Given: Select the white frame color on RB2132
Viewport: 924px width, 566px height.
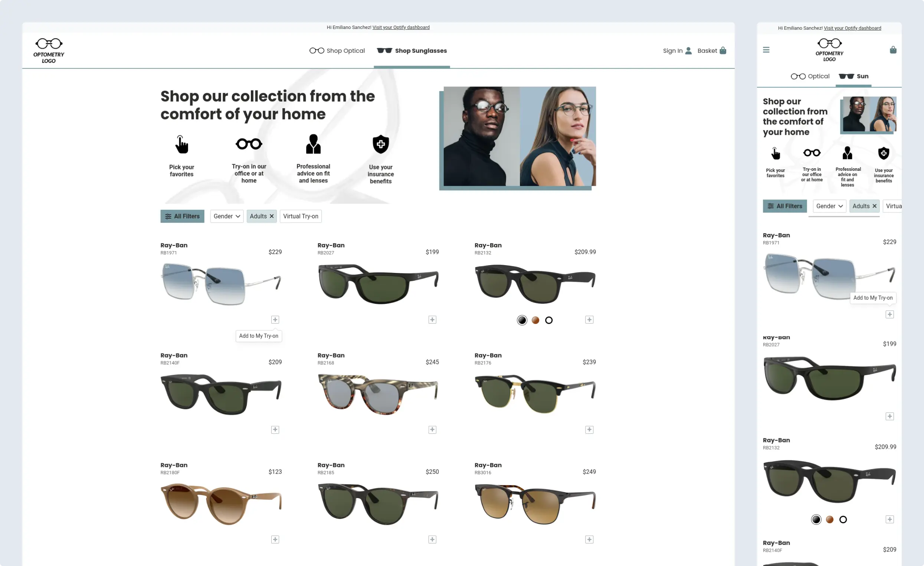Looking at the screenshot, I should [x=548, y=320].
